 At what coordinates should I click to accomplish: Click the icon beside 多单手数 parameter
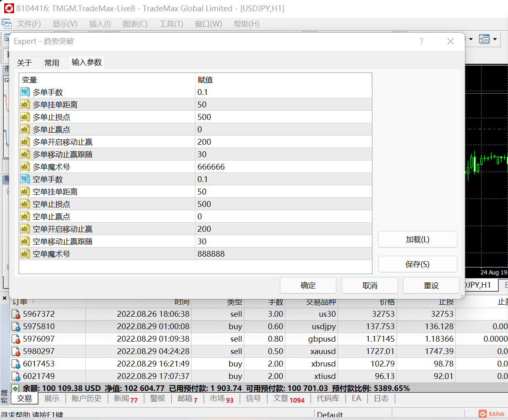point(25,92)
